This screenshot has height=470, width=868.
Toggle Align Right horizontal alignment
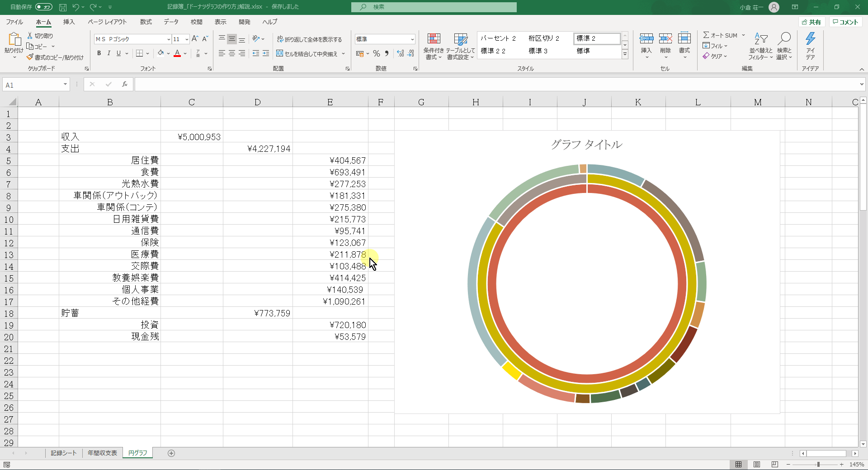click(242, 53)
